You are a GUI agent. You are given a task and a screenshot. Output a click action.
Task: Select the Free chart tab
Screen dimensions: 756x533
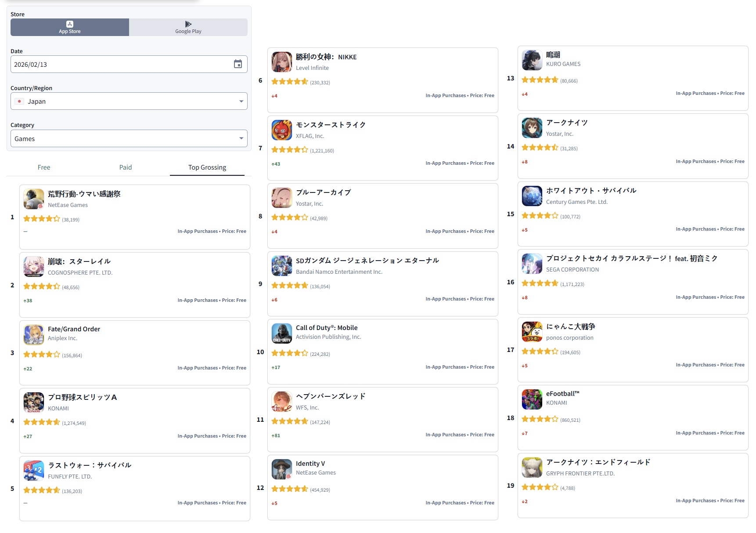pyautogui.click(x=44, y=167)
